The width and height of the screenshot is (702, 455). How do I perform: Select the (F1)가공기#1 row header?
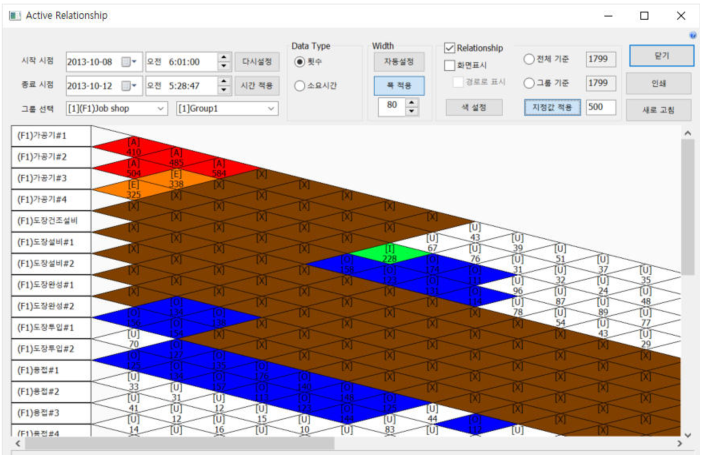pyautogui.click(x=51, y=136)
